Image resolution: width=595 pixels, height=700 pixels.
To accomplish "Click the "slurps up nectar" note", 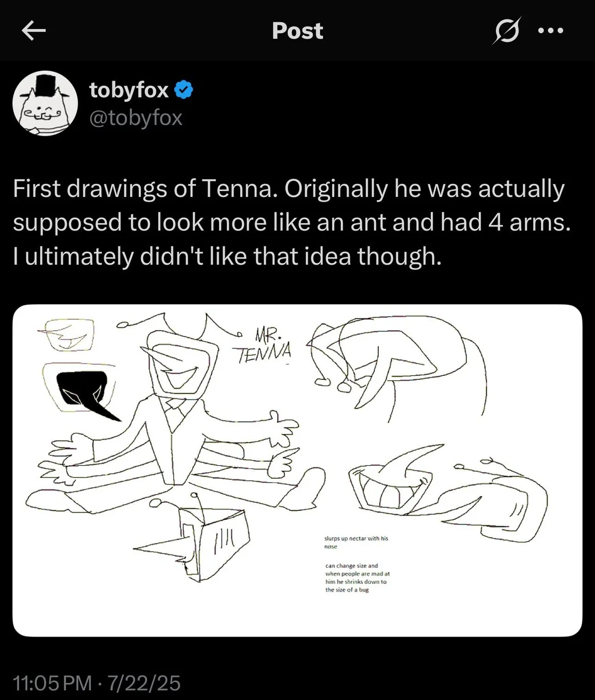I will [356, 542].
